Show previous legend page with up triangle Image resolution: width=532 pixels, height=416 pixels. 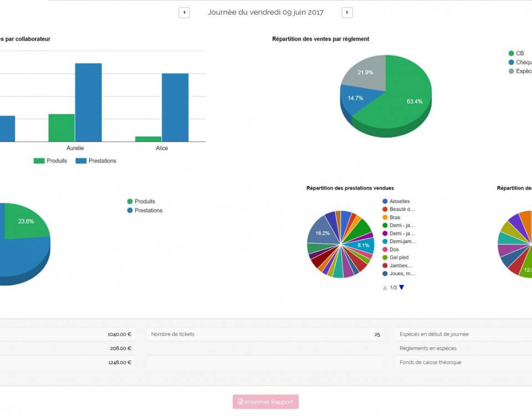385,287
